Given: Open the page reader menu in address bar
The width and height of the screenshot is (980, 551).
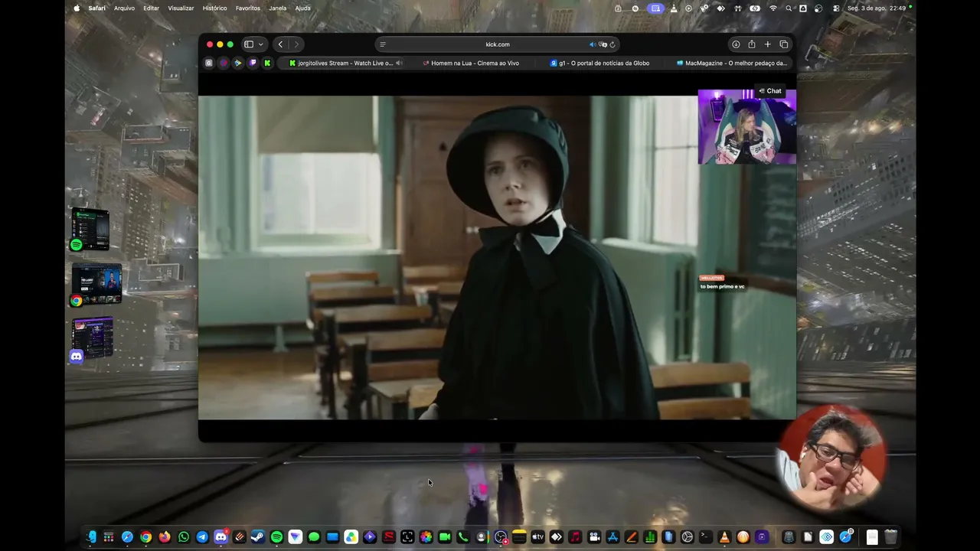Looking at the screenshot, I should (x=383, y=44).
